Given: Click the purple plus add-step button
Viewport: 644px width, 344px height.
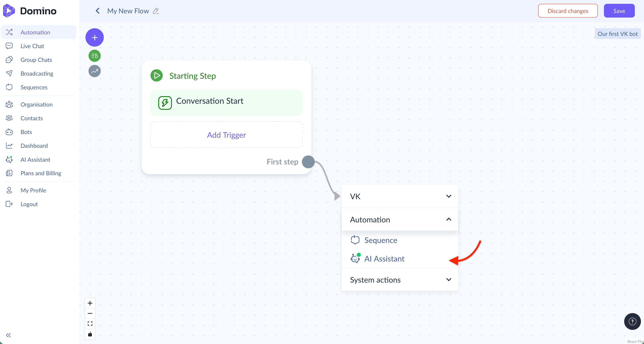Looking at the screenshot, I should point(94,38).
